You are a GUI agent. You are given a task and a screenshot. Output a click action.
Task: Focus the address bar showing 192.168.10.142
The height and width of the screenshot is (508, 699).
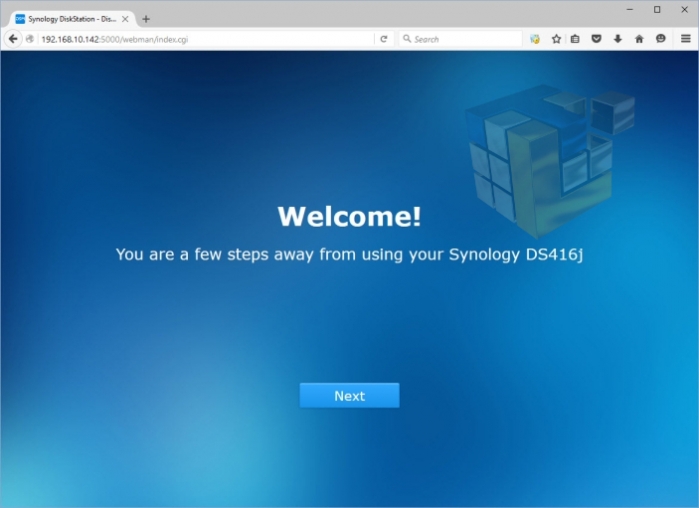coord(205,39)
